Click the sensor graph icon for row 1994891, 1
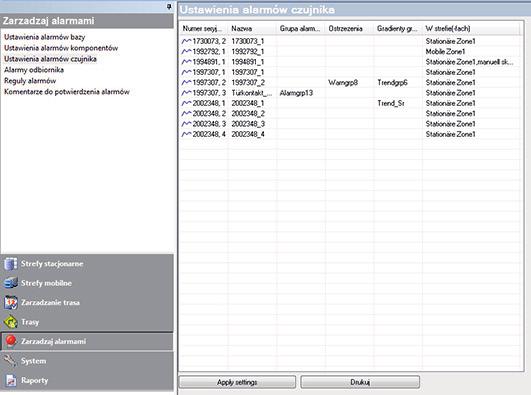 coord(186,62)
